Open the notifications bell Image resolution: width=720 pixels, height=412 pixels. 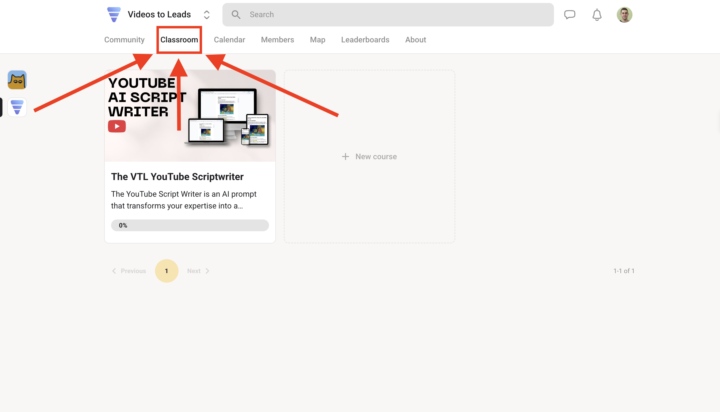point(597,15)
